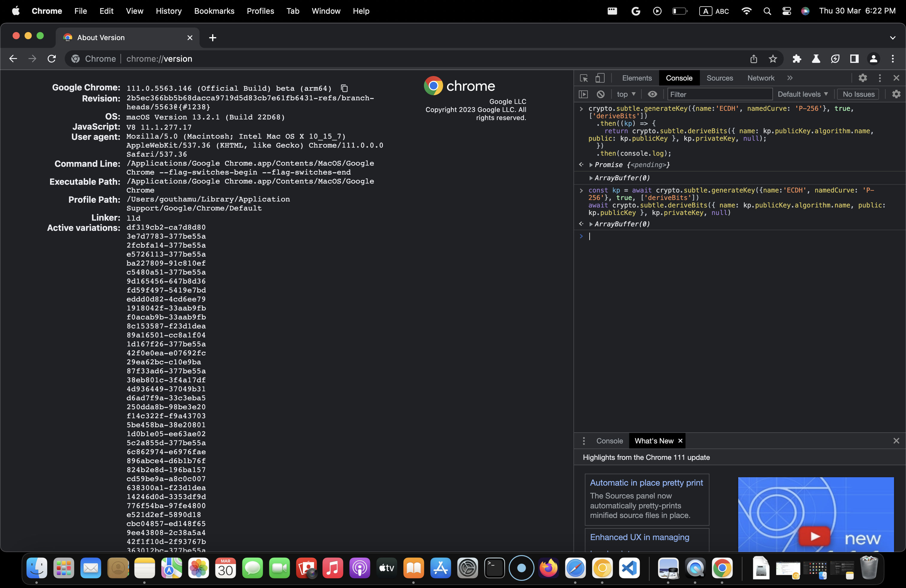Reload the chrome://version page
Screen dimensions: 906x588
point(52,59)
